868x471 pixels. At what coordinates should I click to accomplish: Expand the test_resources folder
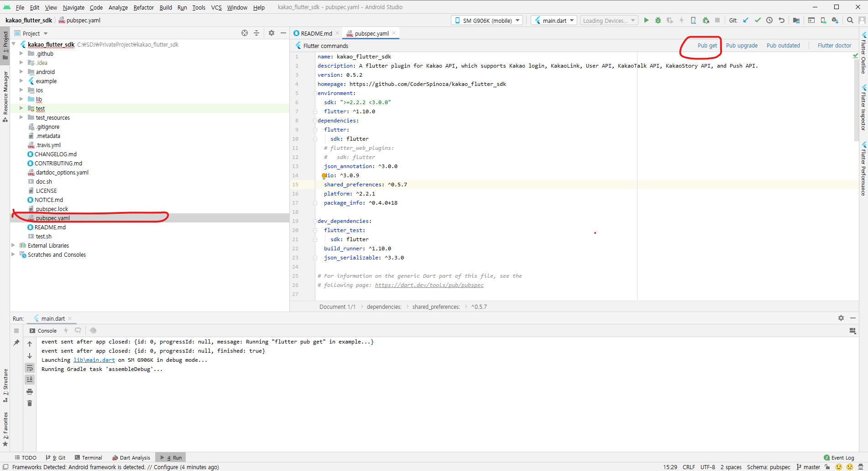(x=21, y=117)
